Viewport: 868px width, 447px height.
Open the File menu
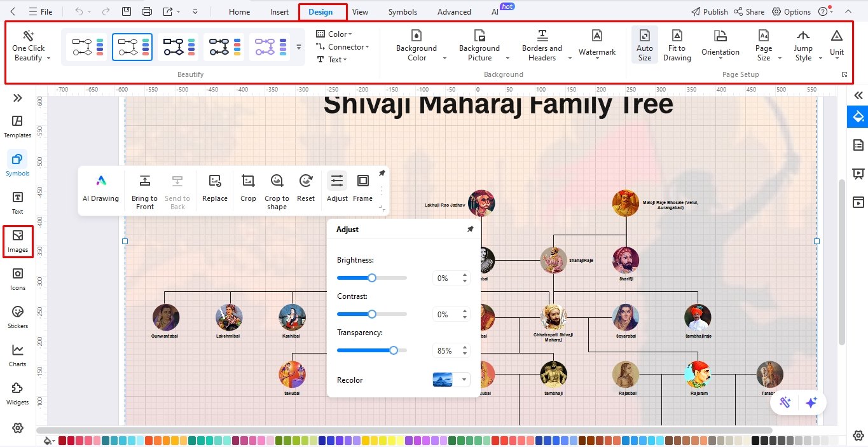point(42,11)
